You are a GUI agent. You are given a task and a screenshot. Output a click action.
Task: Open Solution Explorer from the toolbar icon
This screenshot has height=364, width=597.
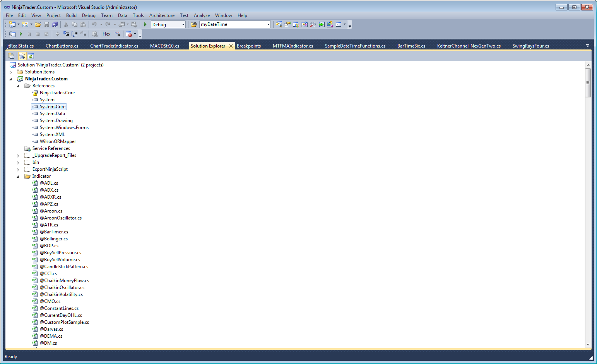tap(279, 24)
